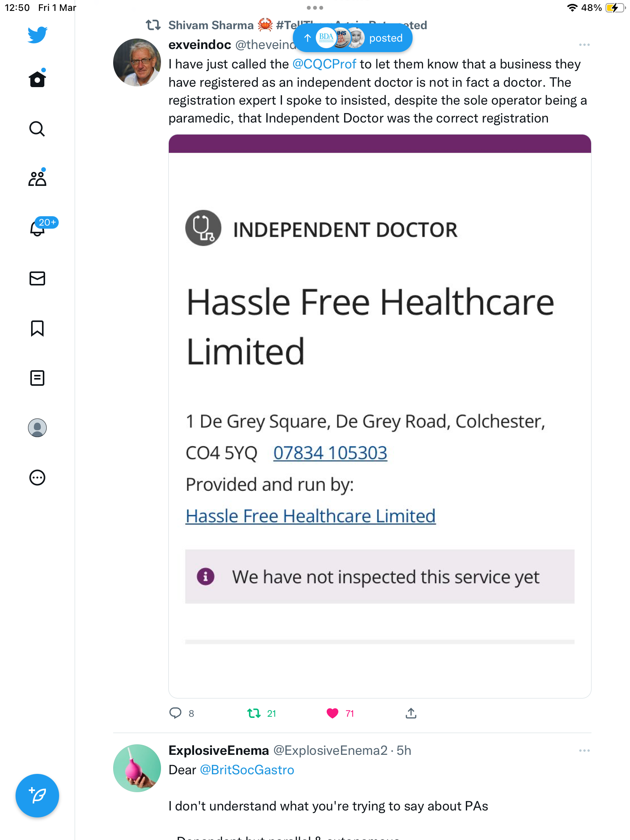Open the Home tab in sidebar
Image resolution: width=630 pixels, height=840 pixels.
37,79
